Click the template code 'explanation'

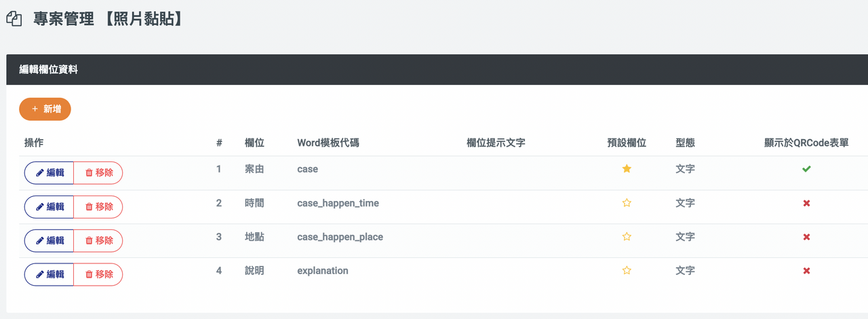pyautogui.click(x=323, y=271)
